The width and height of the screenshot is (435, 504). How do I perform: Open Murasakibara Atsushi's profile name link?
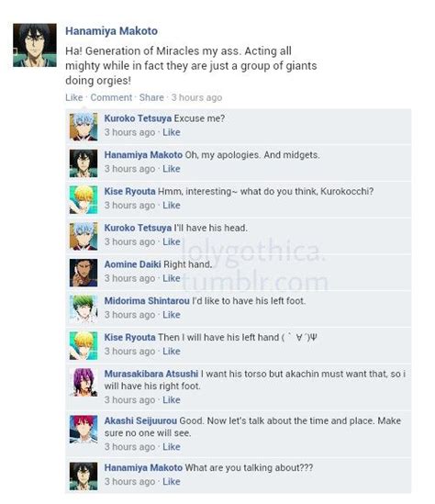(x=151, y=374)
